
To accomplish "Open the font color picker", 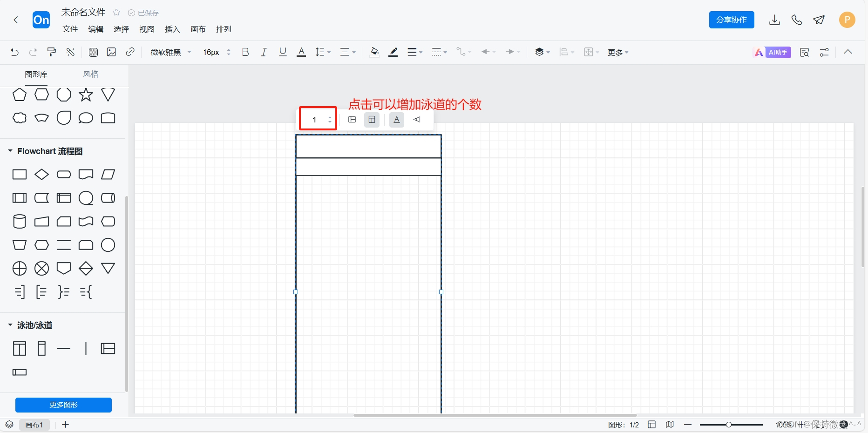I will (x=301, y=52).
